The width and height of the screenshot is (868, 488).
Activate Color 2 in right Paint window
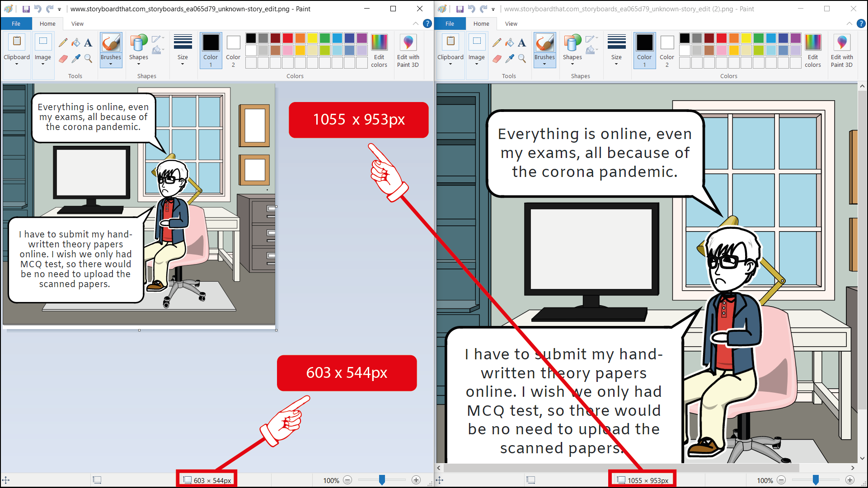[x=667, y=50]
